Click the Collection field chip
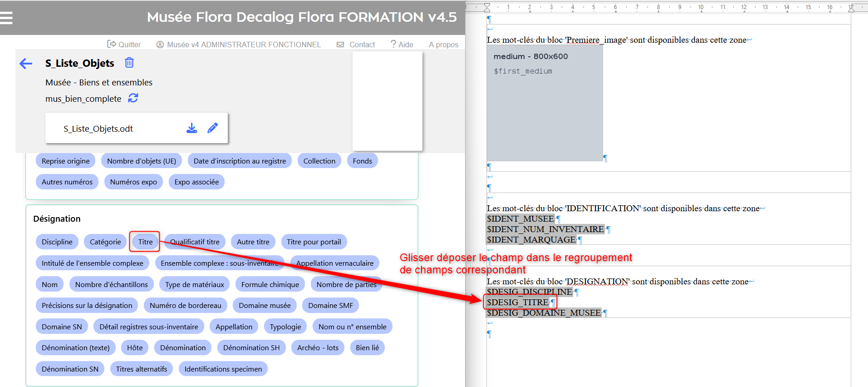Screen dimensions: 868x387 [319, 161]
